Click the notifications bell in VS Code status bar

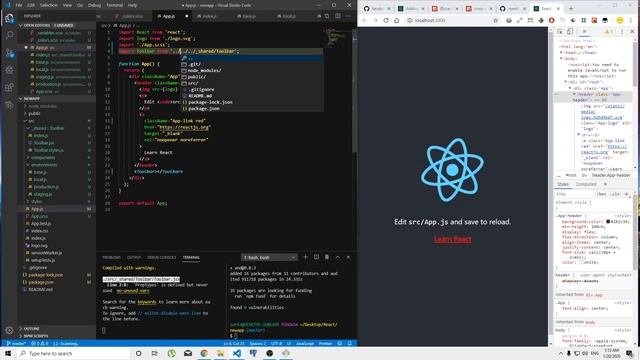(x=350, y=344)
